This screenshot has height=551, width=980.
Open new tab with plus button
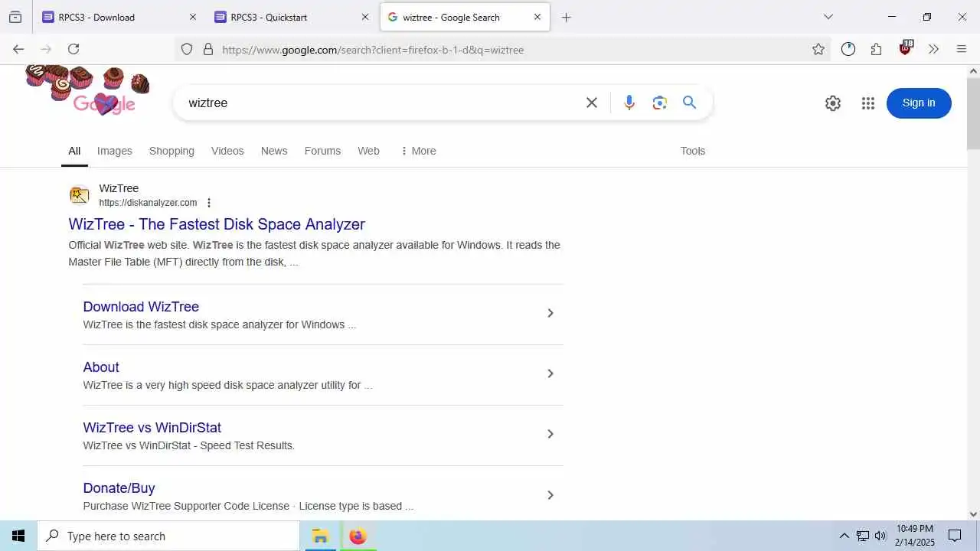[567, 17]
